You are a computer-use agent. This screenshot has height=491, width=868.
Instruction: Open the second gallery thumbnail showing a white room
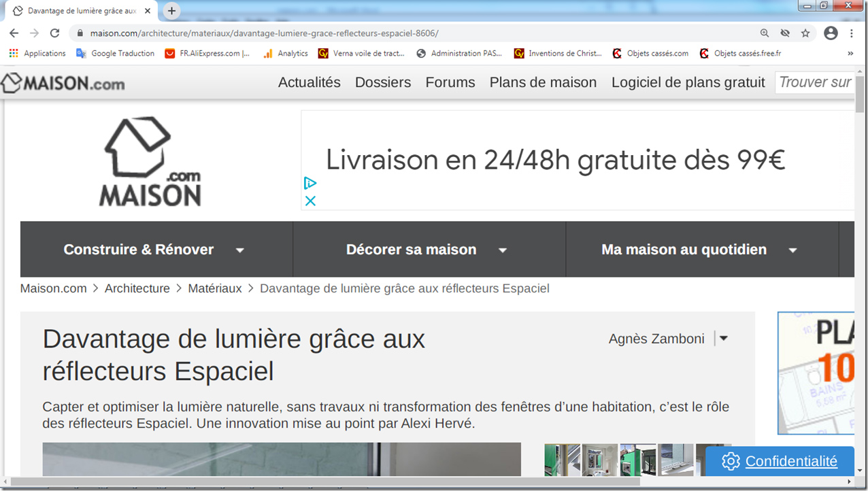600,460
